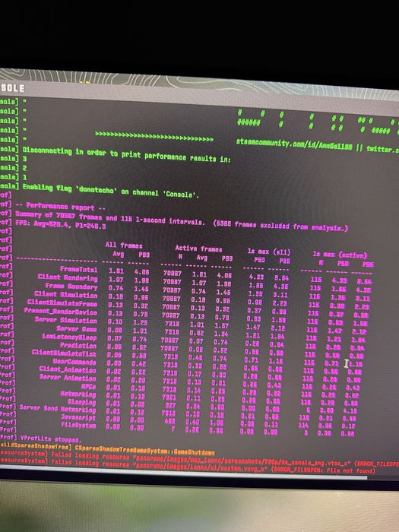Screen dimensions: 399x532
Task: Click the 'Server Simulation' row label
Action: (x=66, y=320)
